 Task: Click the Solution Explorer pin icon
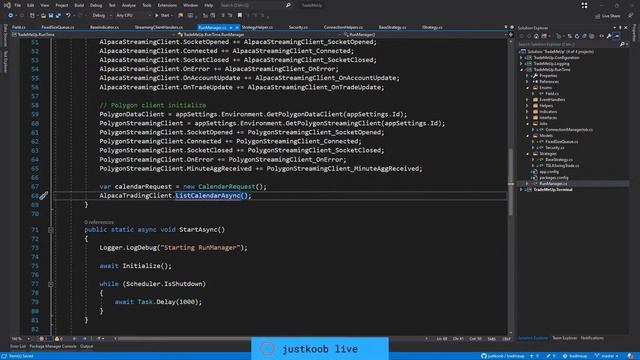click(620, 28)
